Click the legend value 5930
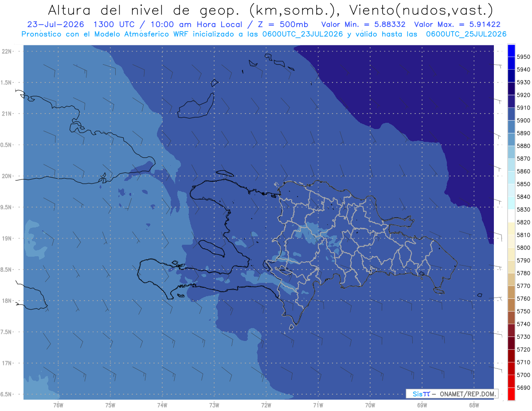The height and width of the screenshot is (411, 532). pos(523,82)
